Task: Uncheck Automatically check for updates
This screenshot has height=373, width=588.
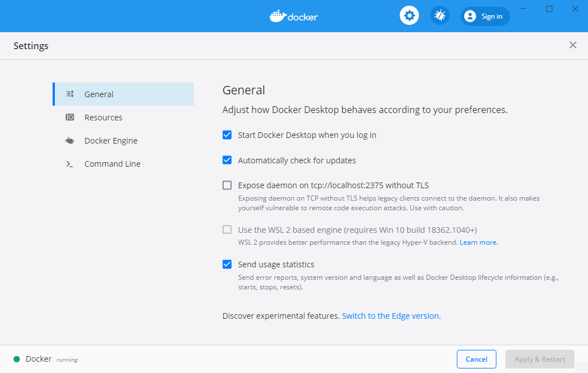Action: coord(227,160)
